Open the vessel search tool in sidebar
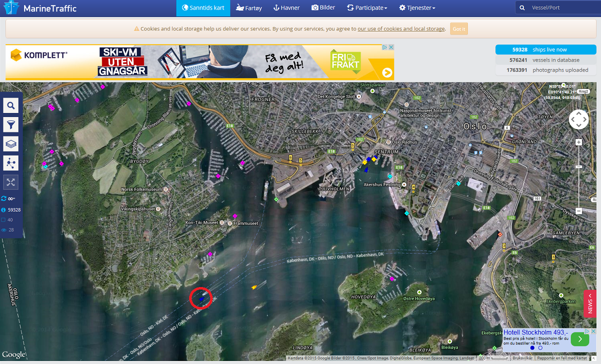The height and width of the screenshot is (364, 601). [x=11, y=105]
